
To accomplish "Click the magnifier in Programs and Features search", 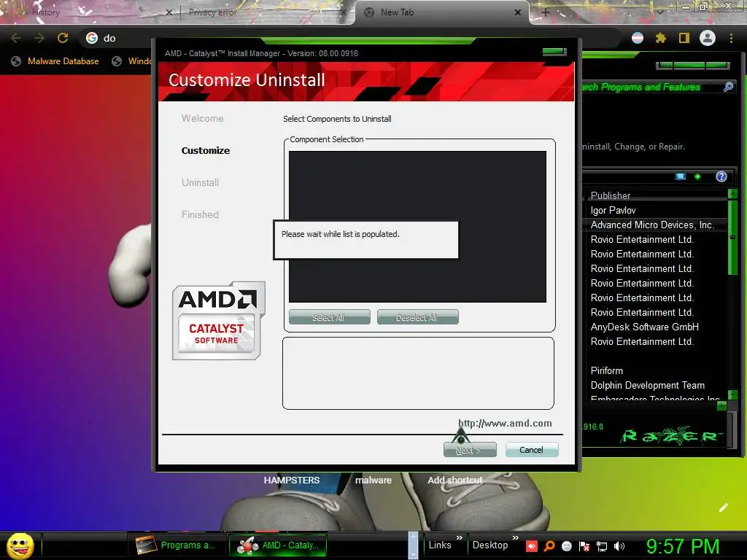I will (x=728, y=87).
